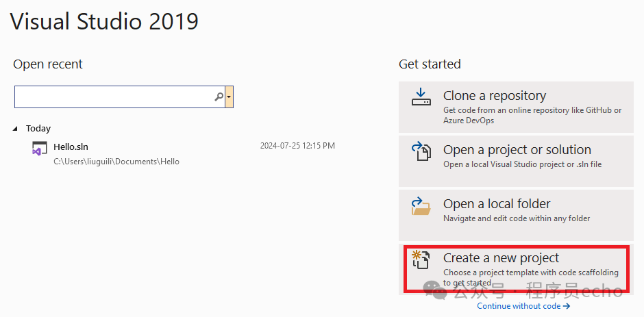Image resolution: width=644 pixels, height=317 pixels.
Task: Click the arrow icon after Continue without code
Action: pos(567,306)
